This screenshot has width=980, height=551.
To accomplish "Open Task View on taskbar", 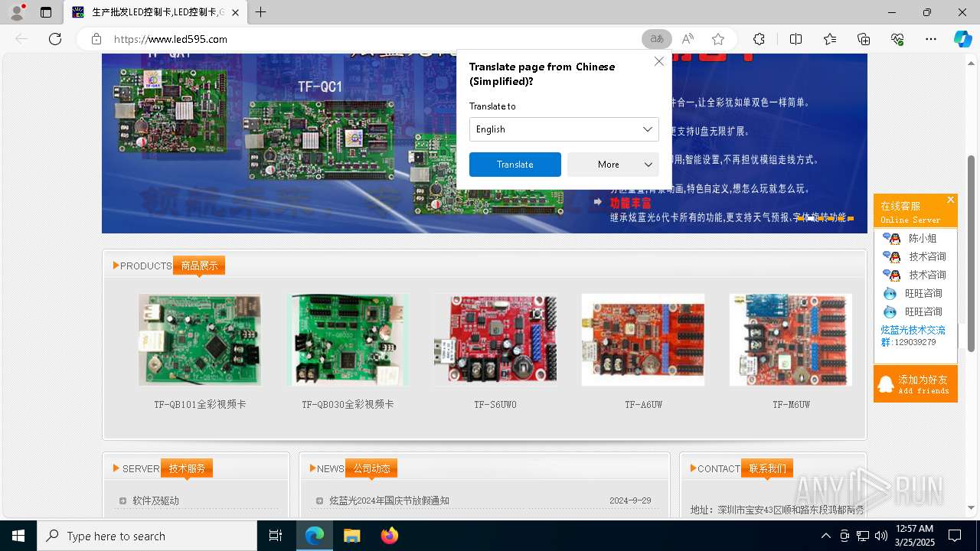I will [276, 536].
